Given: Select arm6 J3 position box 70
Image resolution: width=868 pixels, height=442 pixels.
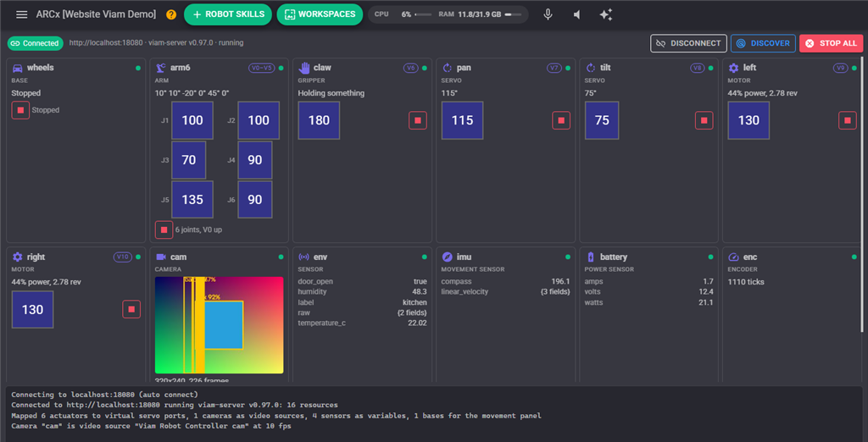Looking at the screenshot, I should click(x=189, y=160).
